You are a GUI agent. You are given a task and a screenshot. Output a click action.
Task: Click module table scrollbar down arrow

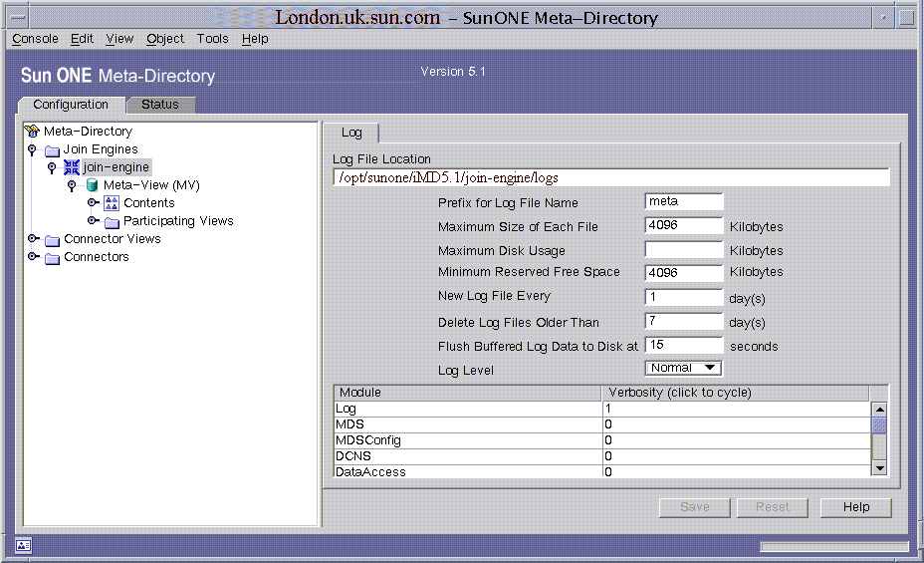pos(879,468)
